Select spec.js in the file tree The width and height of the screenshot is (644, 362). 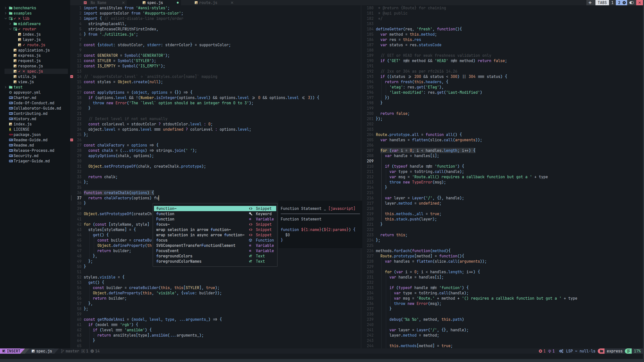click(35, 71)
